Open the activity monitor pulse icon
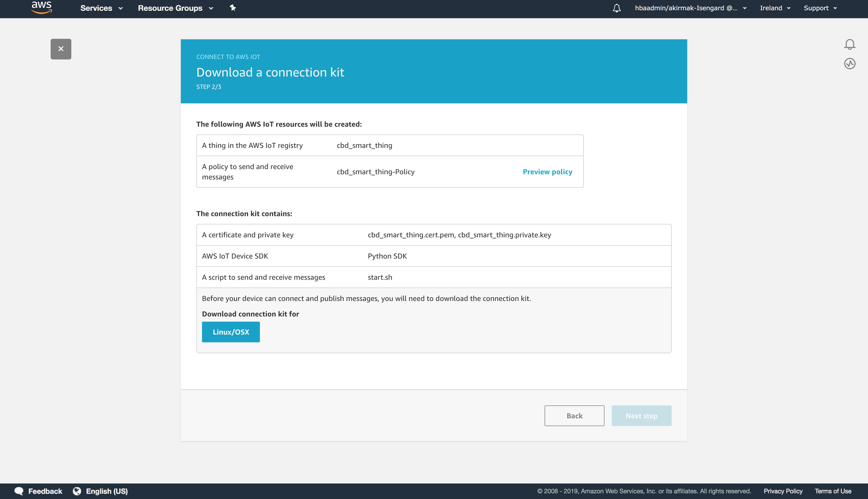Viewport: 868px width, 499px height. coord(849,64)
